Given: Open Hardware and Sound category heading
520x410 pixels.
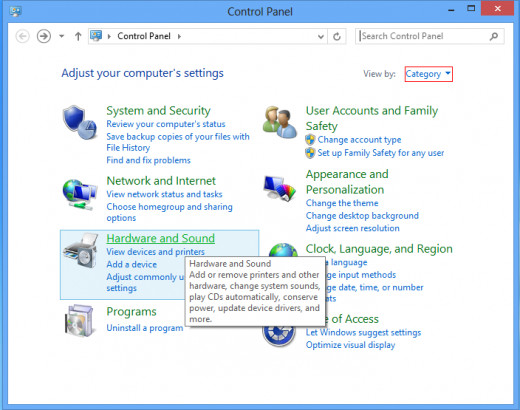Looking at the screenshot, I should click(x=160, y=238).
